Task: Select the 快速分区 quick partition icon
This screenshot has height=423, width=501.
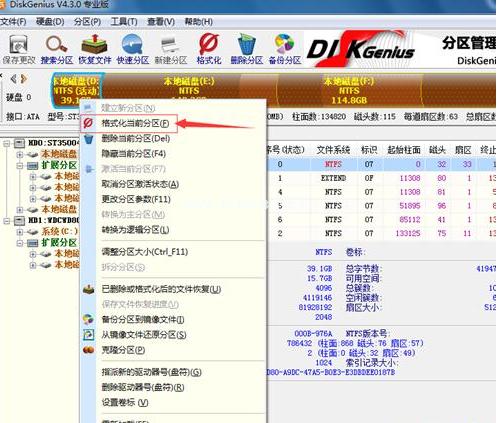Action: [x=133, y=49]
